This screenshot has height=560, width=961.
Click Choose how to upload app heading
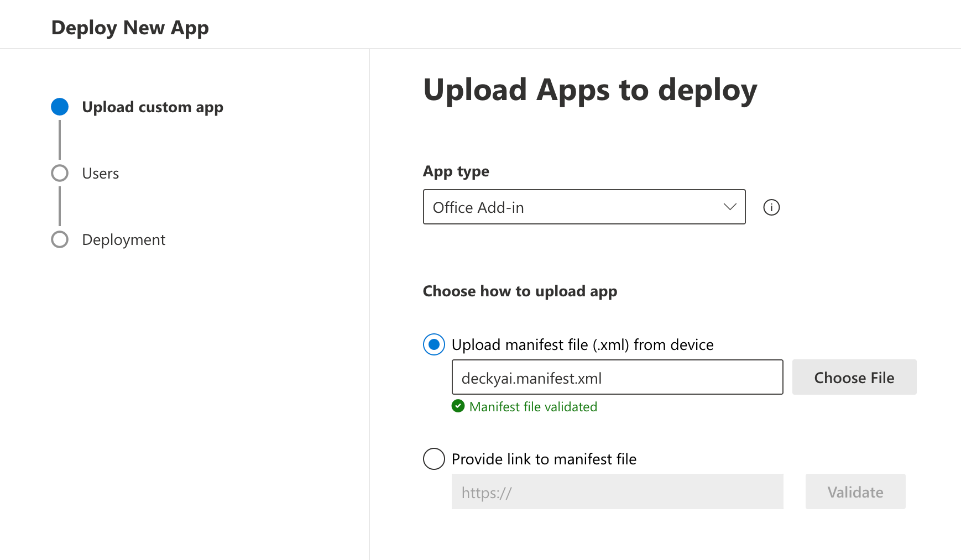tap(520, 291)
